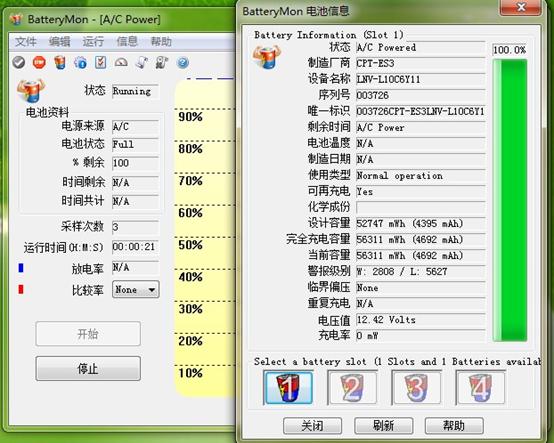The image size is (554, 443).
Task: Click the disabled 开始 button
Action: tap(88, 333)
